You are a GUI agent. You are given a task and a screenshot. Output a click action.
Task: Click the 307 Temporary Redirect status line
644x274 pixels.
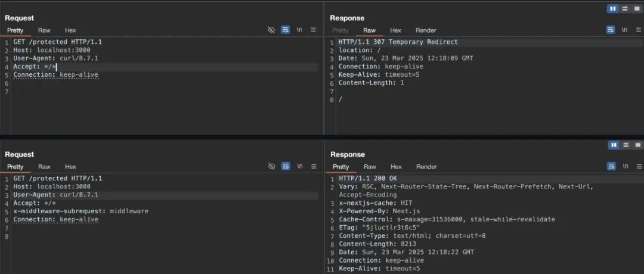398,42
